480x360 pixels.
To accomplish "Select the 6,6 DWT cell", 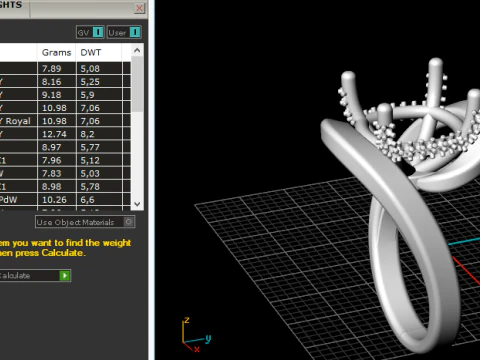I will tap(99, 200).
